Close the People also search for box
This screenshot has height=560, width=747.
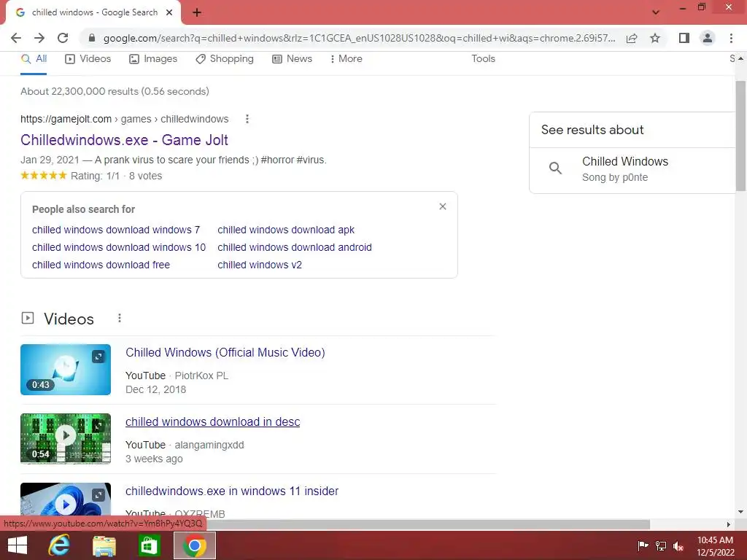pyautogui.click(x=443, y=206)
